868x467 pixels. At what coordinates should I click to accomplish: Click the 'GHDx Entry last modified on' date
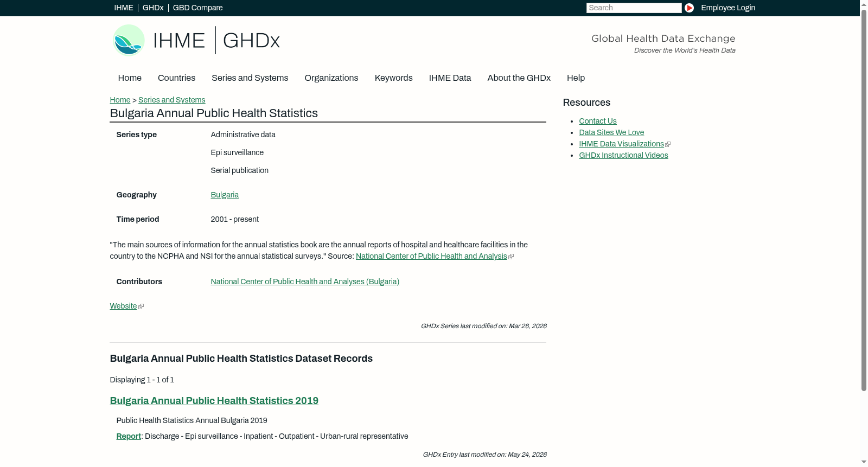485,455
